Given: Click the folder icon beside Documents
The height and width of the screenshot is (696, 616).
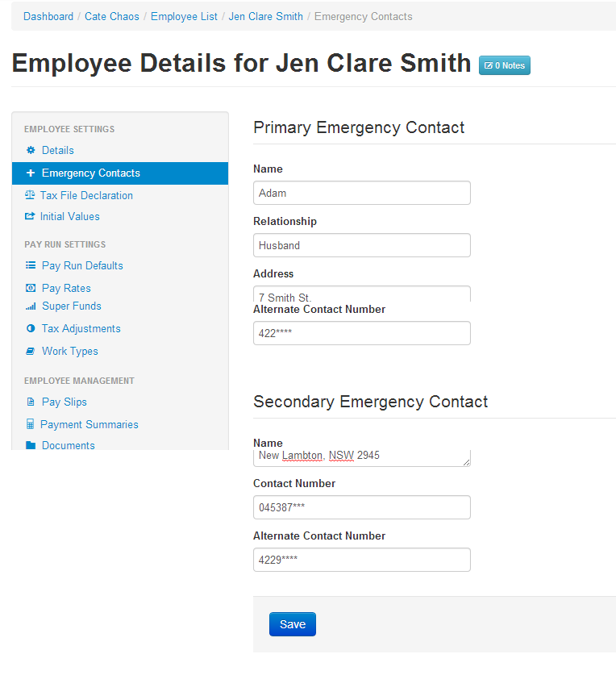Looking at the screenshot, I should (31, 445).
